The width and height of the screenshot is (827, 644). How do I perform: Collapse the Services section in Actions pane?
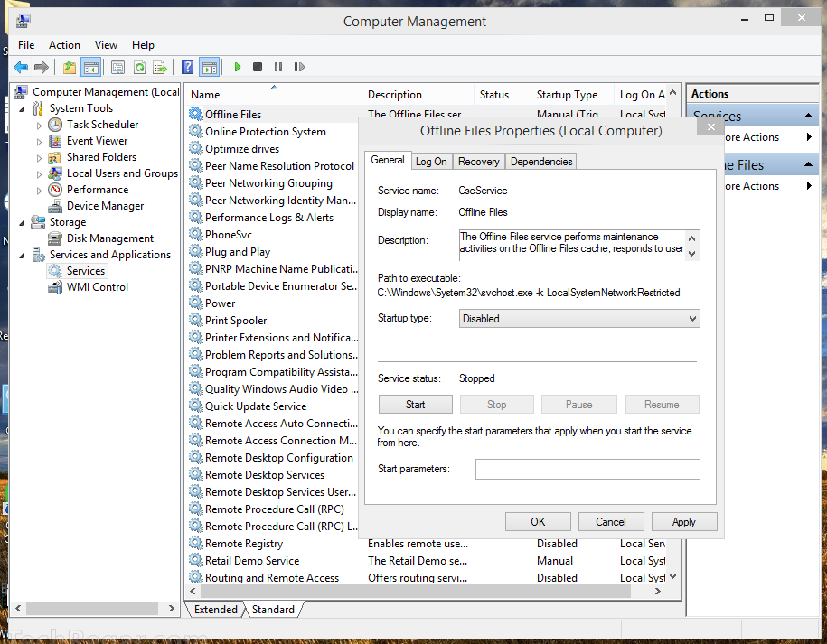tap(808, 116)
